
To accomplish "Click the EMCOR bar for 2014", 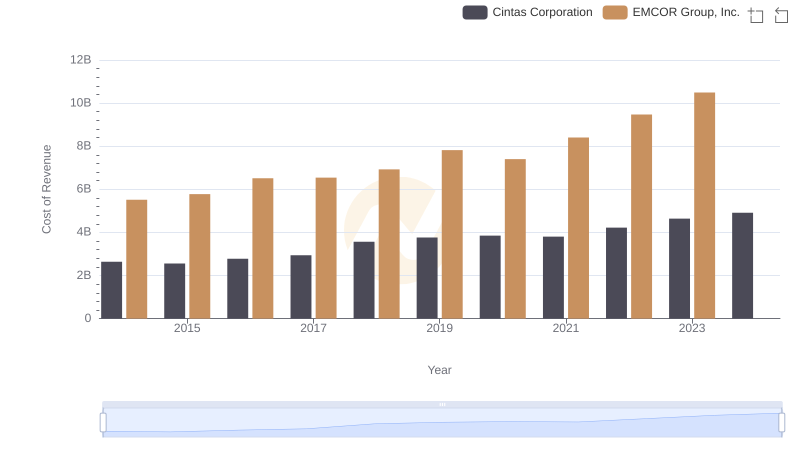I will click(x=136, y=259).
